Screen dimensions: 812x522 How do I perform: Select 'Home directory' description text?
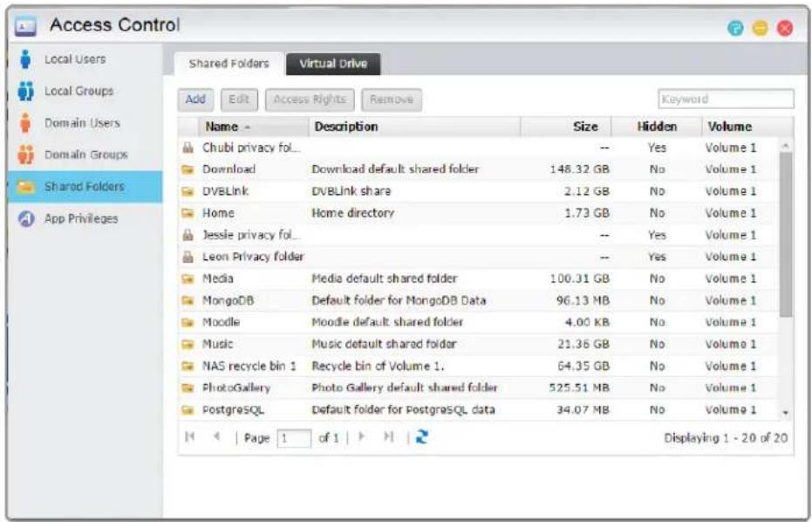point(352,213)
